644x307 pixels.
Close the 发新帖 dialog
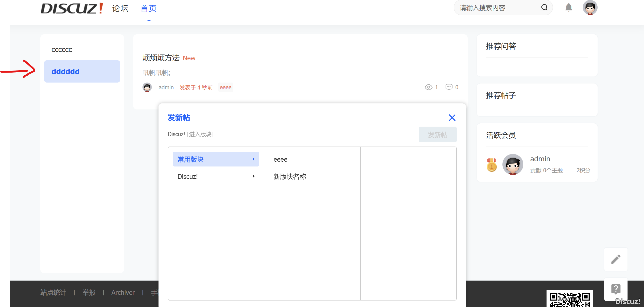[452, 118]
